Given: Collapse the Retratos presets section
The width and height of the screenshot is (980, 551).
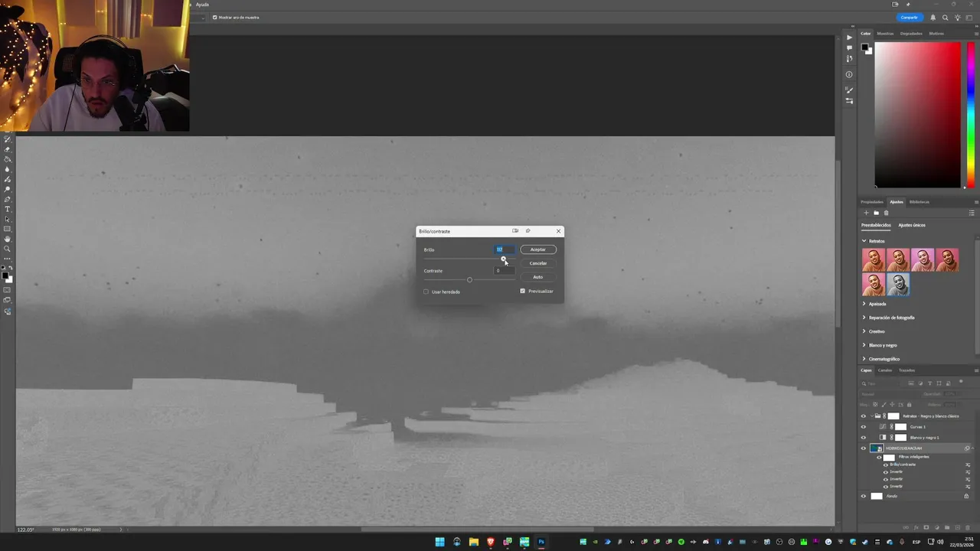Looking at the screenshot, I should pyautogui.click(x=864, y=241).
